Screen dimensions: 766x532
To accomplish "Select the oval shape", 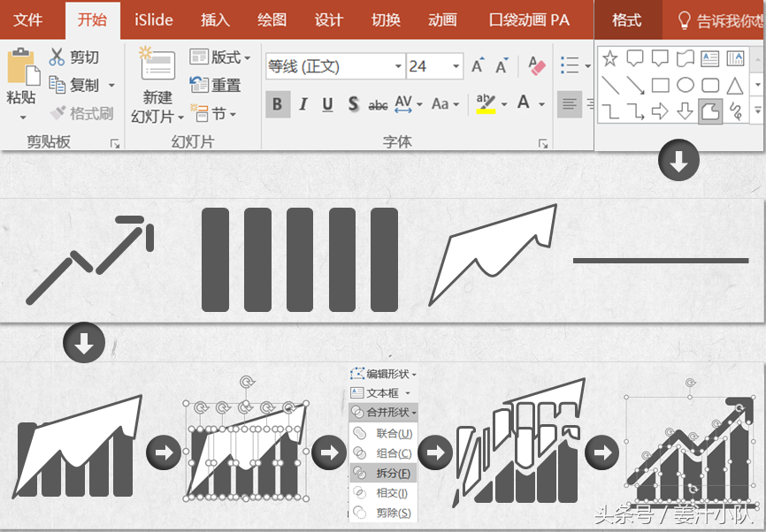I will [x=686, y=85].
